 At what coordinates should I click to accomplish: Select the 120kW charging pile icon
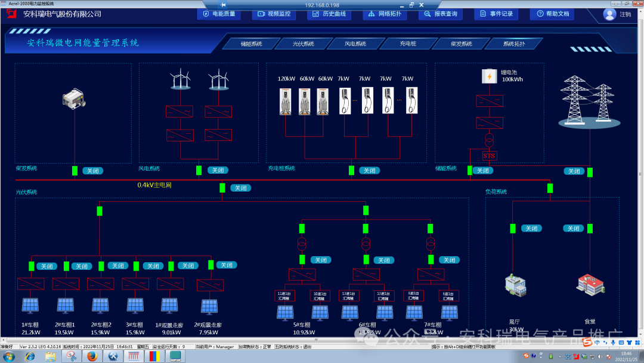pyautogui.click(x=286, y=101)
